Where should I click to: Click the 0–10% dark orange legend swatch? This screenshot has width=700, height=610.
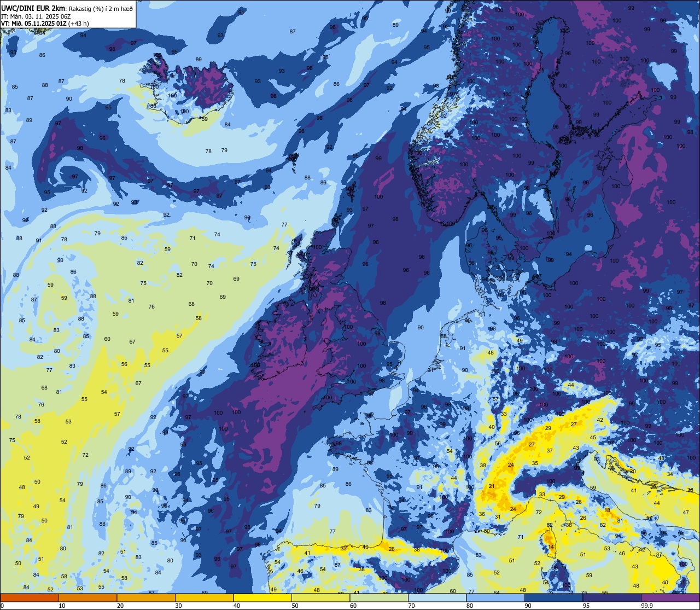30,597
